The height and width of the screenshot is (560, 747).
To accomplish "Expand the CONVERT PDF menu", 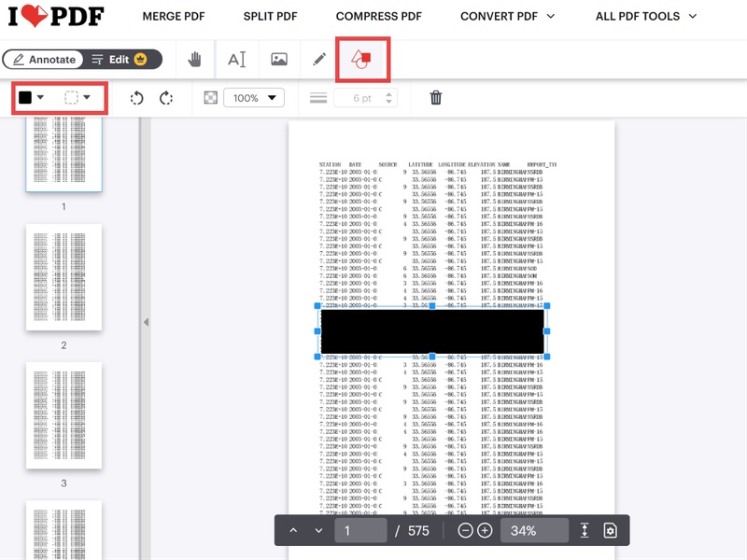I will click(507, 16).
